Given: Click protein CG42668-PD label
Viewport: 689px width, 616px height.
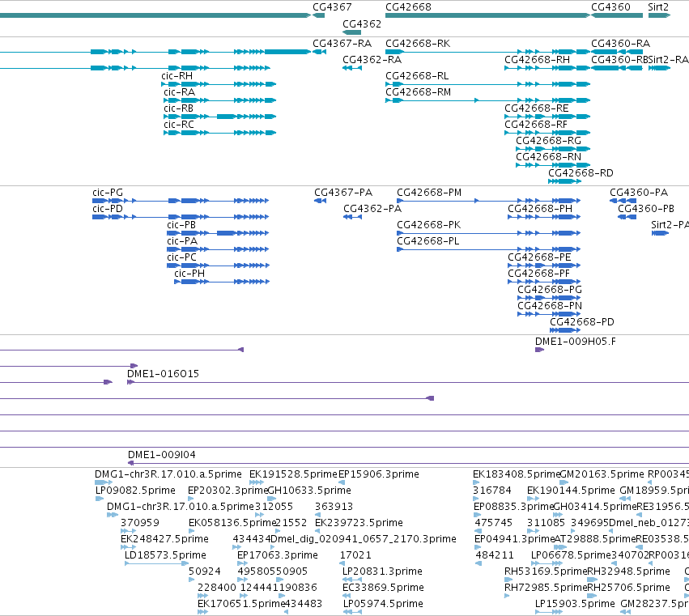Looking at the screenshot, I should [582, 322].
